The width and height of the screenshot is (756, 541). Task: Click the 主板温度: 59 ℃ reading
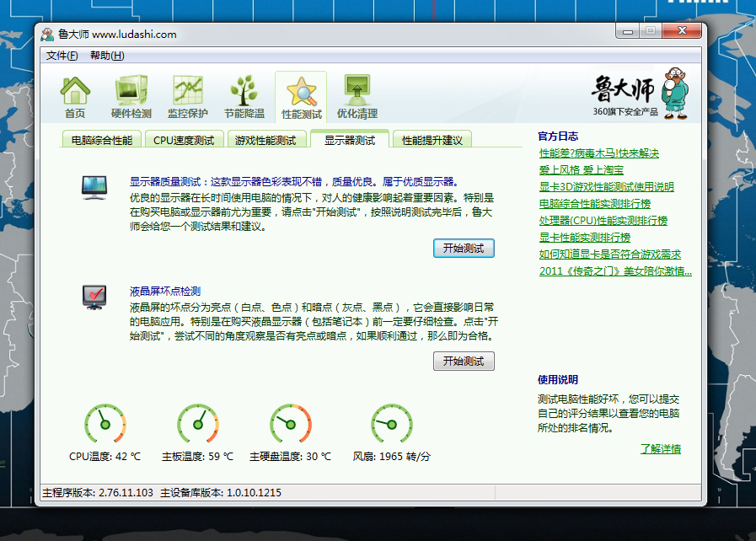tap(197, 456)
